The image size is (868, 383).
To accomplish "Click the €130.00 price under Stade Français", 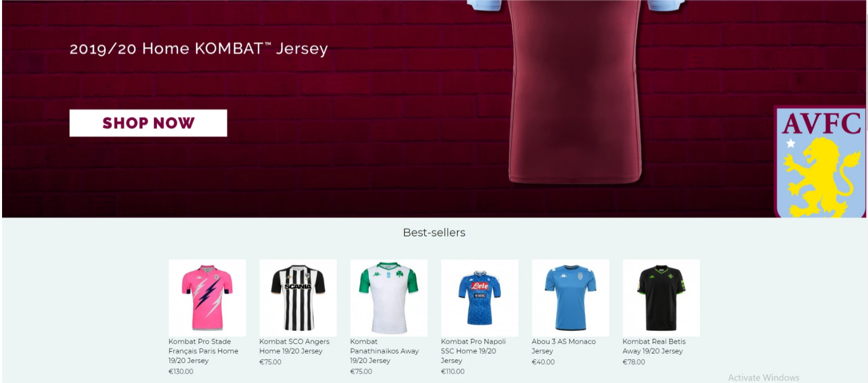I will [181, 371].
